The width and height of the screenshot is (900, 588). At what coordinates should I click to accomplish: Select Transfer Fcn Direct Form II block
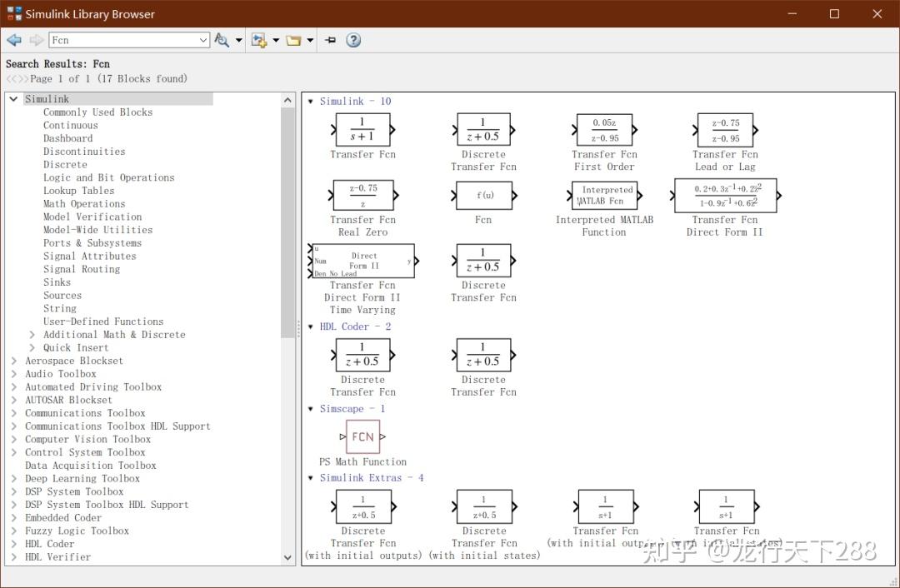(725, 196)
